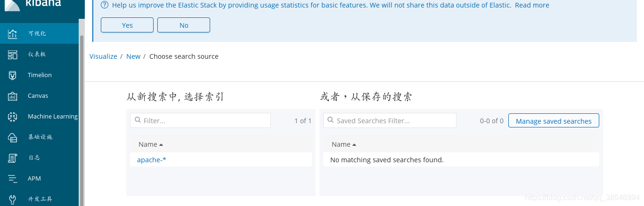This screenshot has height=206, width=644.
Task: Focus the Saved Searches Filter field
Action: point(390,120)
